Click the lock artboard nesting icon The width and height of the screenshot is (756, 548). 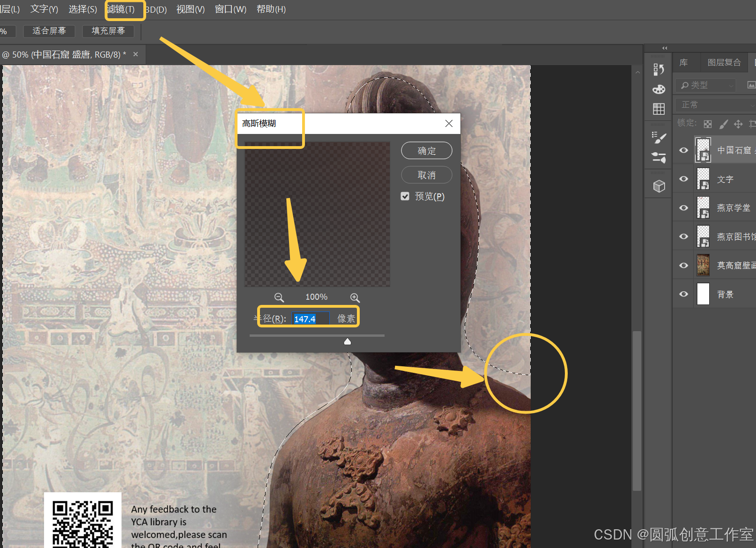tap(752, 124)
